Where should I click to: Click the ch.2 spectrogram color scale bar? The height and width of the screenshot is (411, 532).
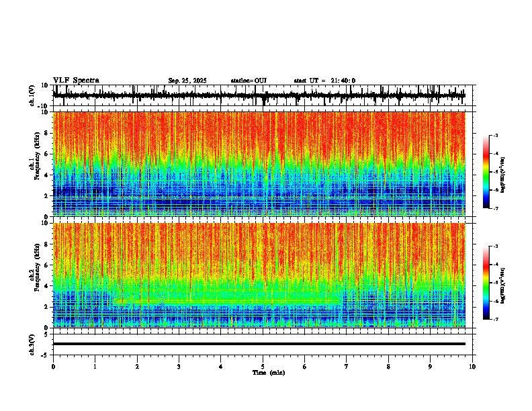pos(486,283)
